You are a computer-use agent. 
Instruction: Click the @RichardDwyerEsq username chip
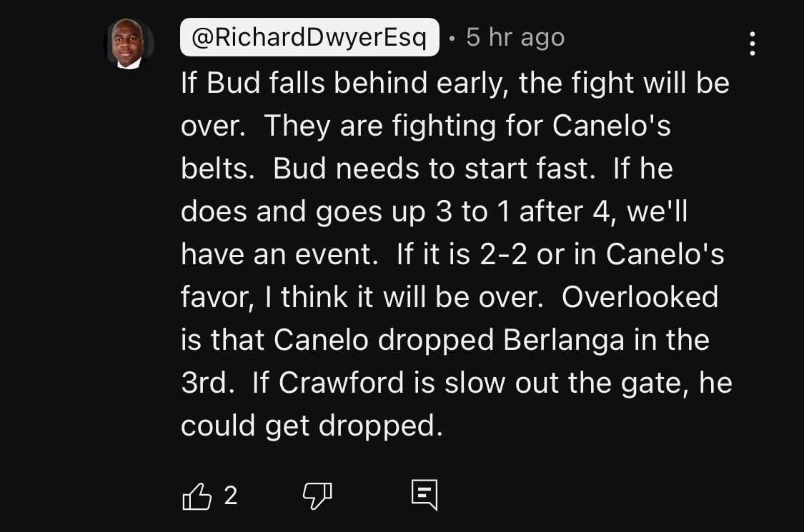pos(309,37)
